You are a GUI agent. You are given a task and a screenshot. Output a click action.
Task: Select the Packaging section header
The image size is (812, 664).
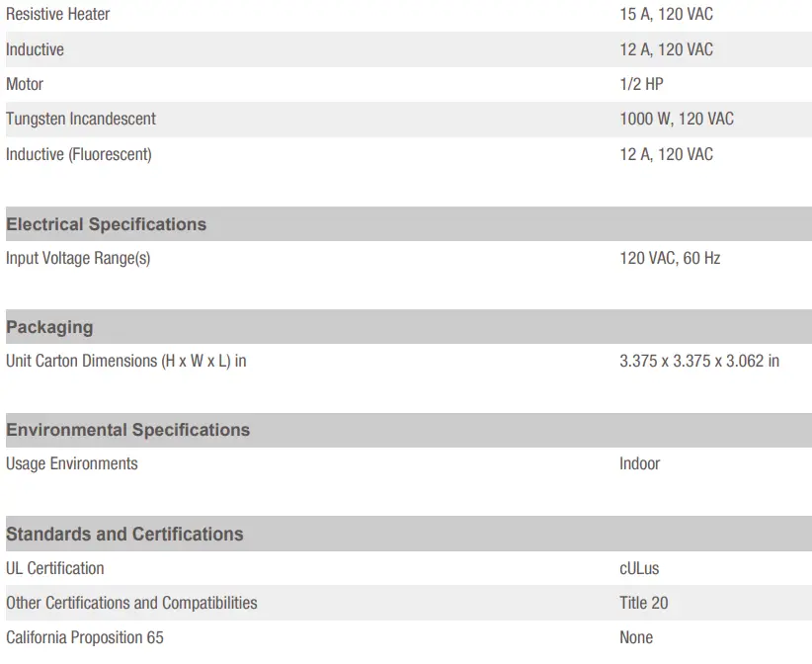click(x=49, y=327)
